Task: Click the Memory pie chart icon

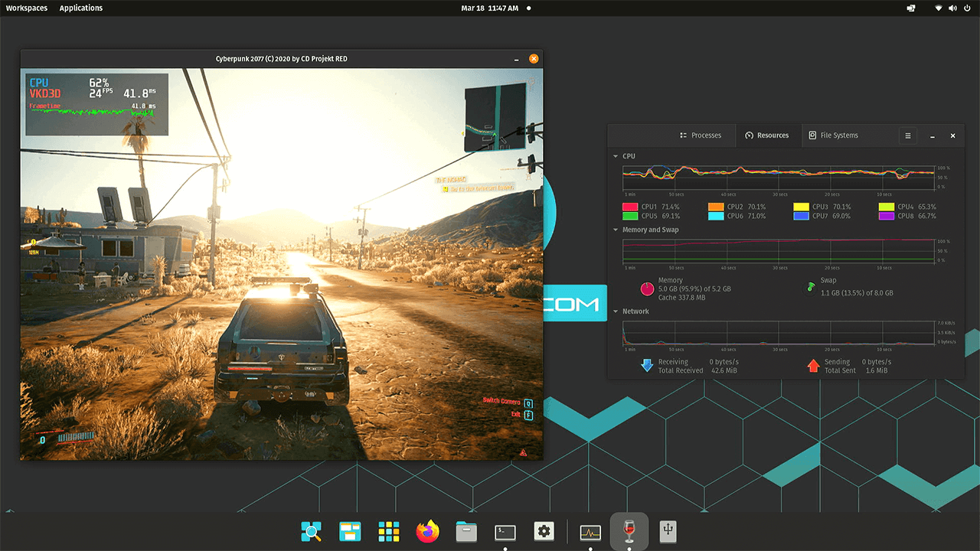Action: point(648,289)
